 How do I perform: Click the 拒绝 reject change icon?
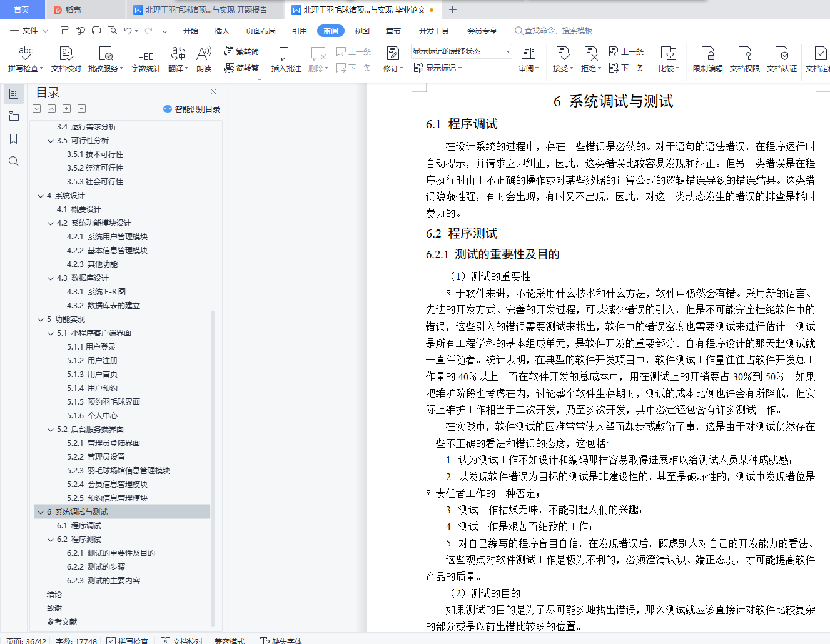tap(590, 54)
